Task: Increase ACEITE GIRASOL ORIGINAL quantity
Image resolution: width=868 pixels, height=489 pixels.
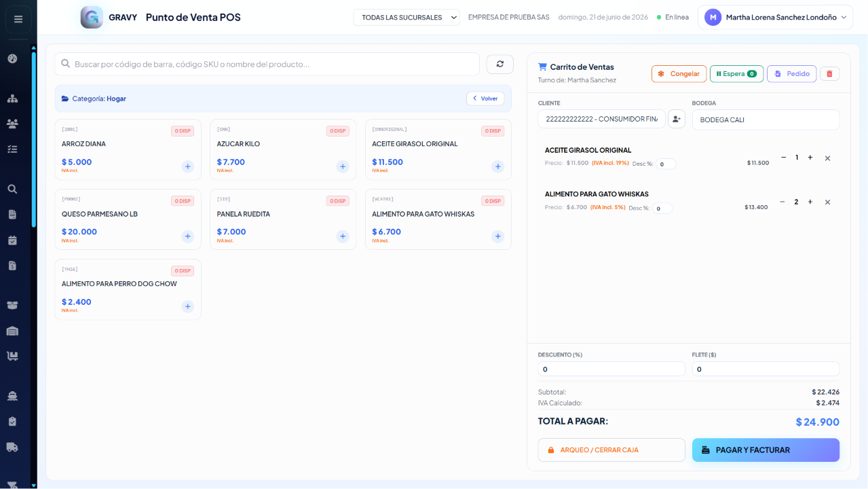Action: pos(810,158)
